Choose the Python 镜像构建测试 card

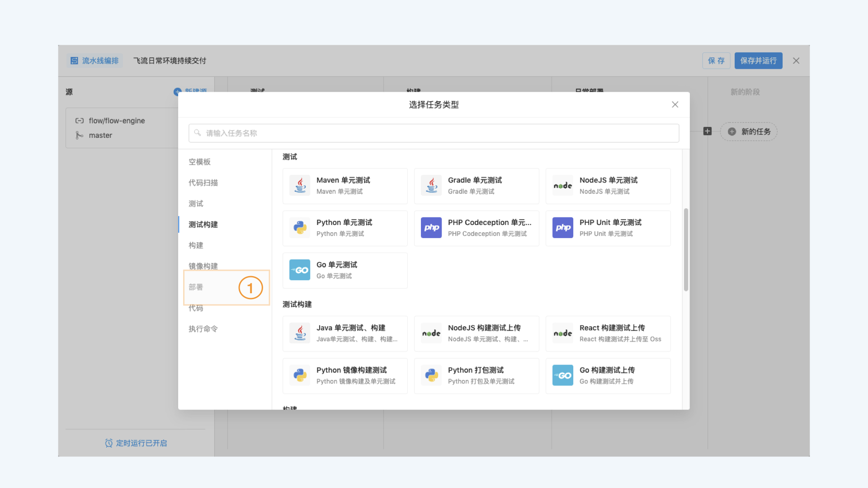click(x=345, y=376)
